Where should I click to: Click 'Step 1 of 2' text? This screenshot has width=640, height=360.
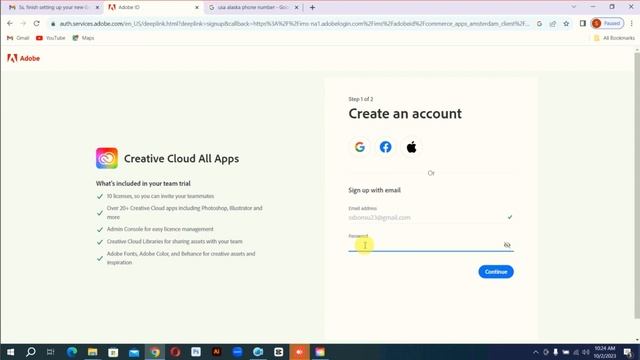361,99
